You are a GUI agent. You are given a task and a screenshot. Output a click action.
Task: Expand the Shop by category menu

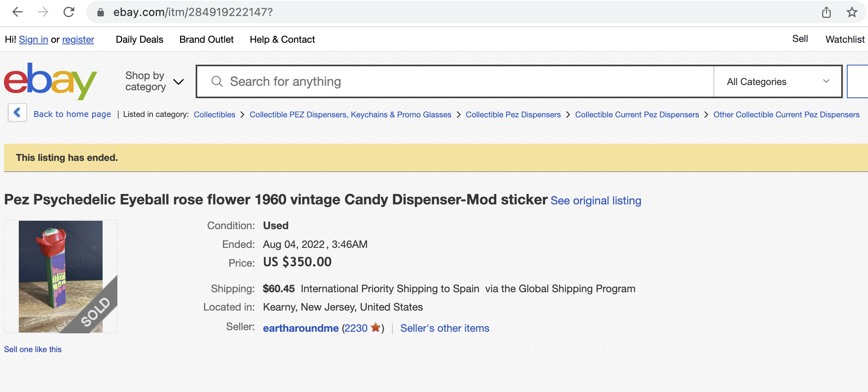tap(155, 81)
